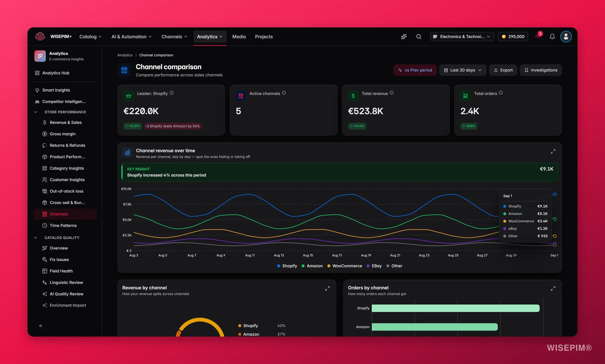Open the Projects tab
This screenshot has height=364, width=605.
264,37
